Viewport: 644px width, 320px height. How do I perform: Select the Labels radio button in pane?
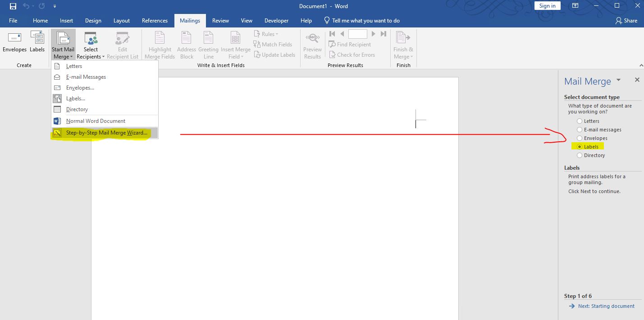click(580, 147)
